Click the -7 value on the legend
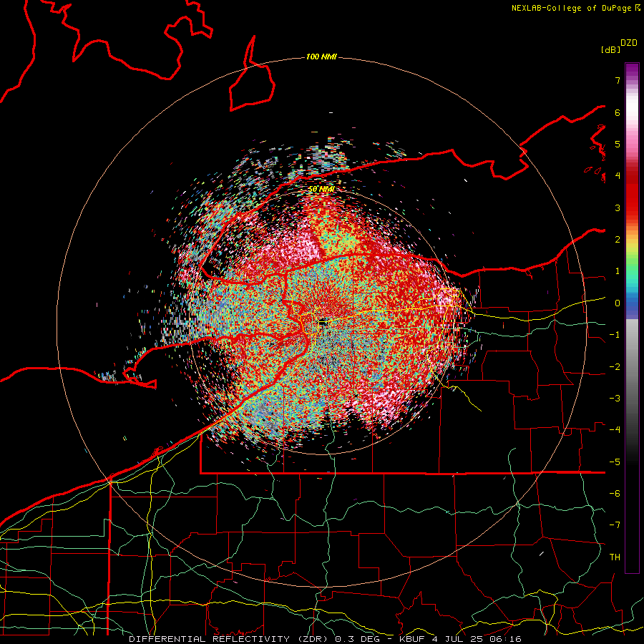This screenshot has width=644, height=644. 615,525
